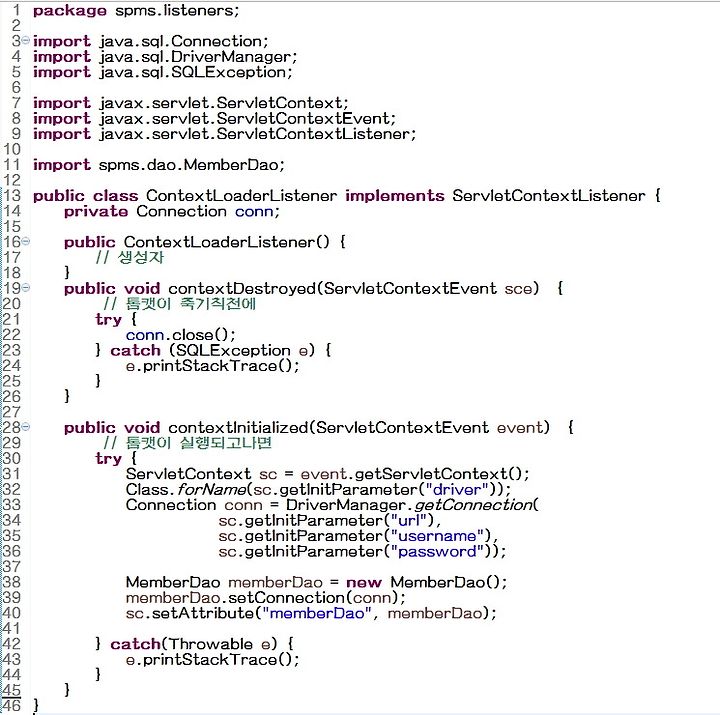720x715 pixels.
Task: Click string "memberDao" on line 40
Action: [x=316, y=614]
